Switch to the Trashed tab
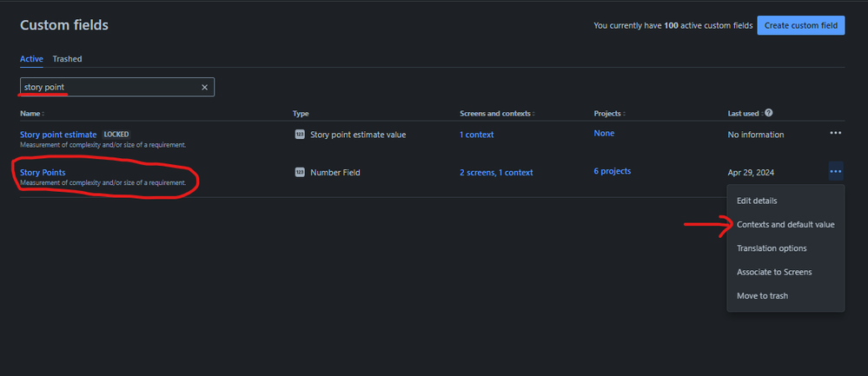868x376 pixels. (x=67, y=58)
